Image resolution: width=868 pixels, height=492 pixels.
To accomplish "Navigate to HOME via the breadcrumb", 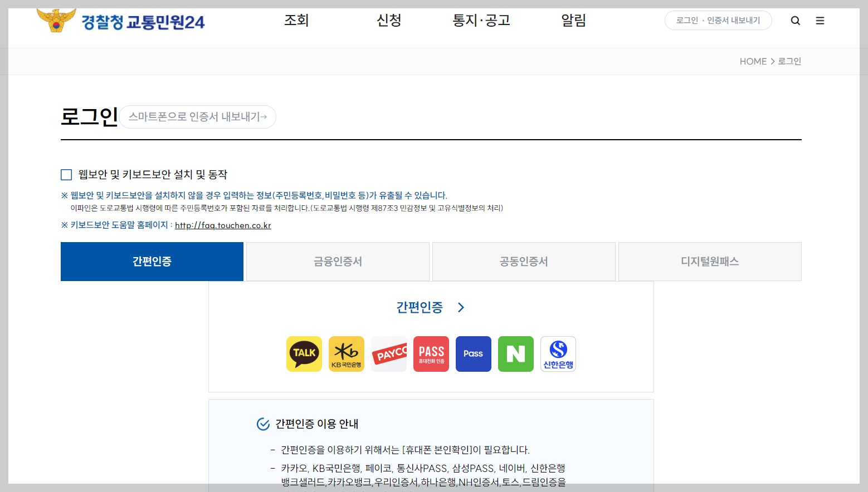I will pyautogui.click(x=753, y=61).
